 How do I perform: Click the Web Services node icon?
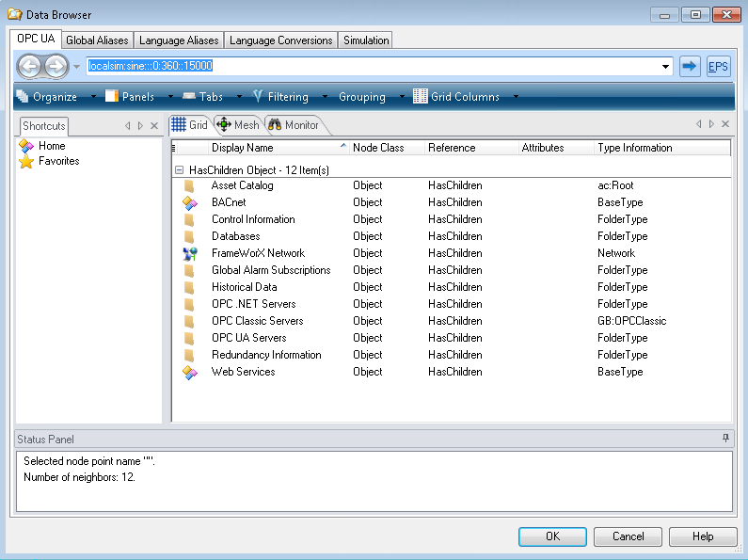pos(190,372)
